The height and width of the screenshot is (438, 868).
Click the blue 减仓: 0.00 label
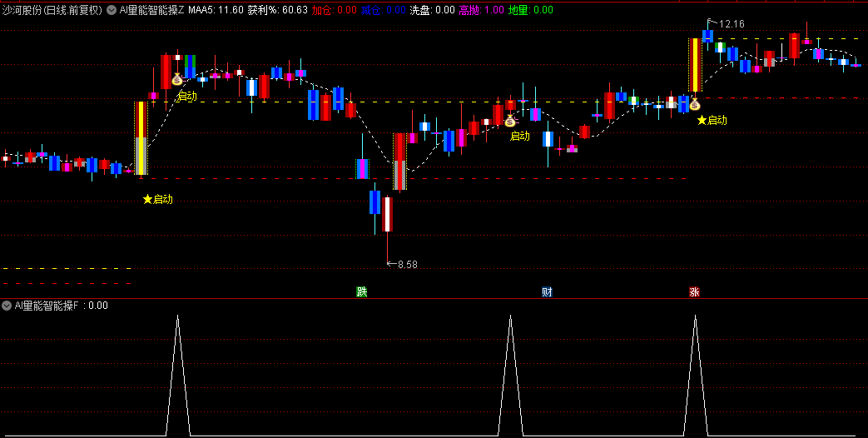(383, 10)
